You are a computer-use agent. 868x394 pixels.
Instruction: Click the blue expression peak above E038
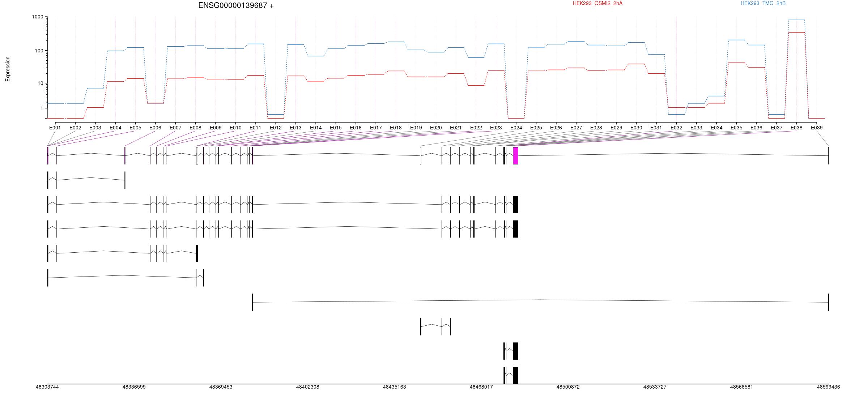(796, 20)
